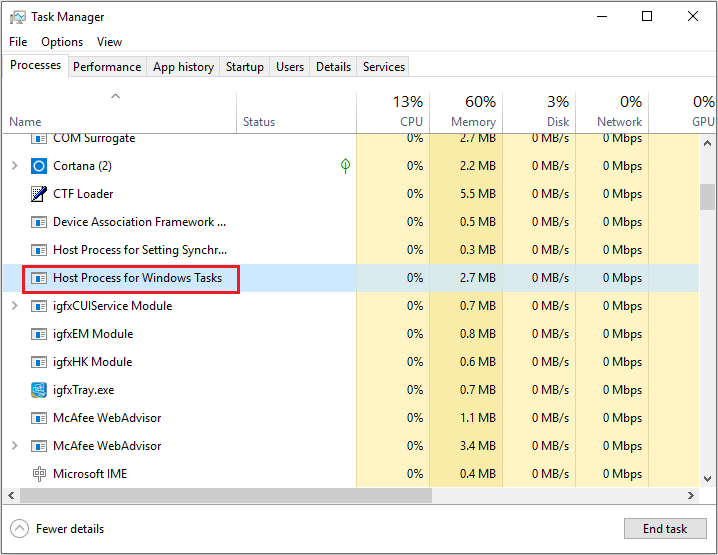Sort processes by Memory column header
The width and height of the screenshot is (718, 555).
click(473, 111)
